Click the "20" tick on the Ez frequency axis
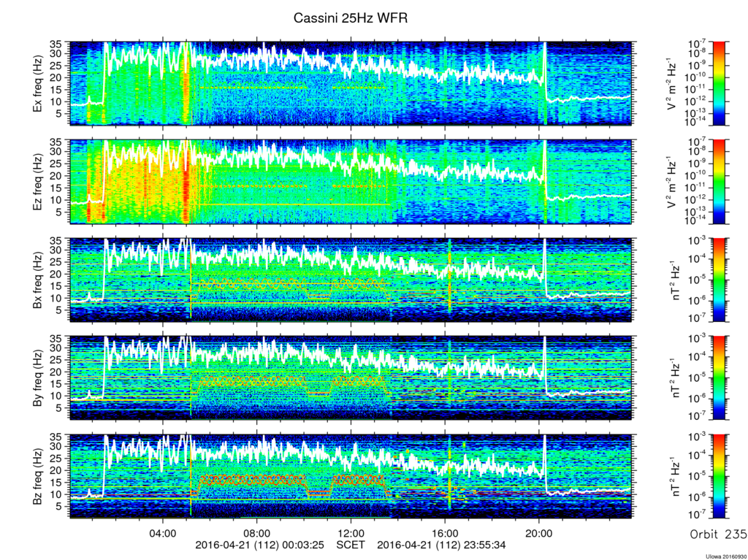Image resolution: width=748 pixels, height=560 pixels. pos(57,176)
